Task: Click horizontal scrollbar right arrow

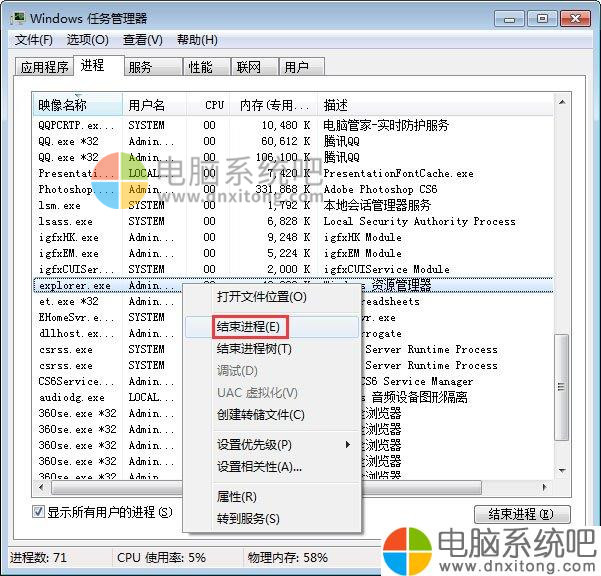Action: point(545,487)
